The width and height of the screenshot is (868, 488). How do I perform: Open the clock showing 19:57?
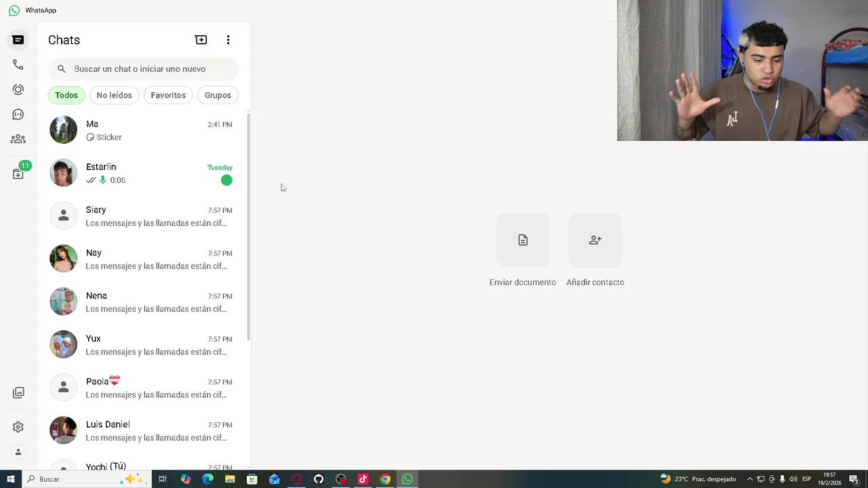point(830,479)
